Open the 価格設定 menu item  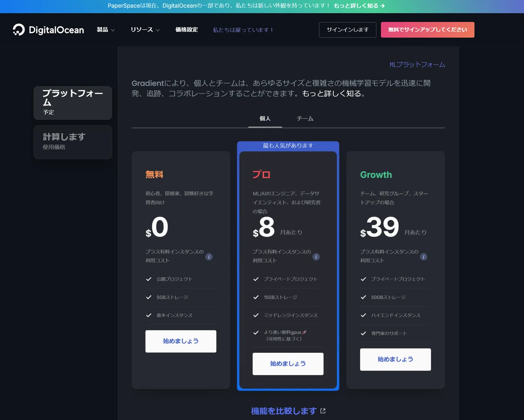click(186, 30)
